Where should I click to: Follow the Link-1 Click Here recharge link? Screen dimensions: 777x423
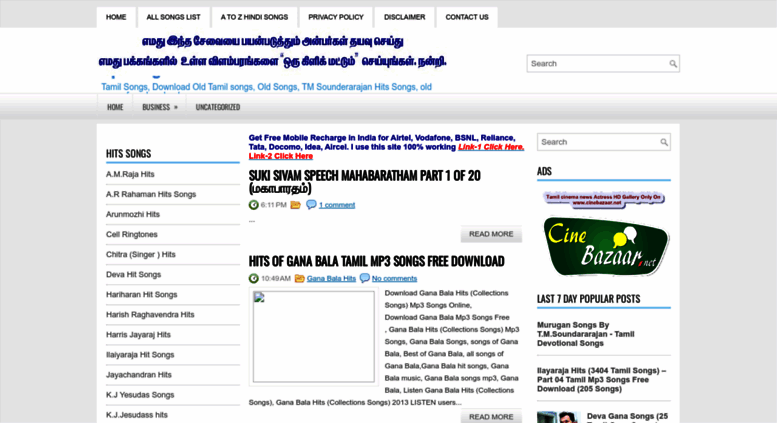(x=491, y=147)
